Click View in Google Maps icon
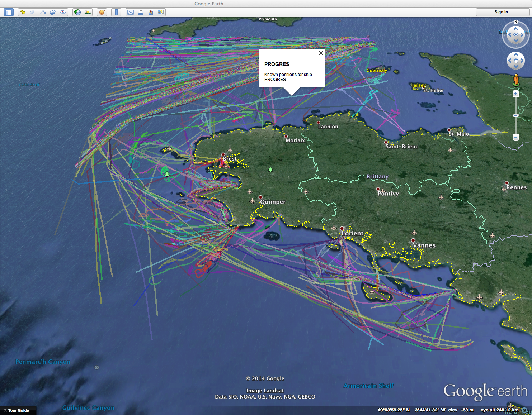Image resolution: width=532 pixels, height=415 pixels. tap(161, 12)
